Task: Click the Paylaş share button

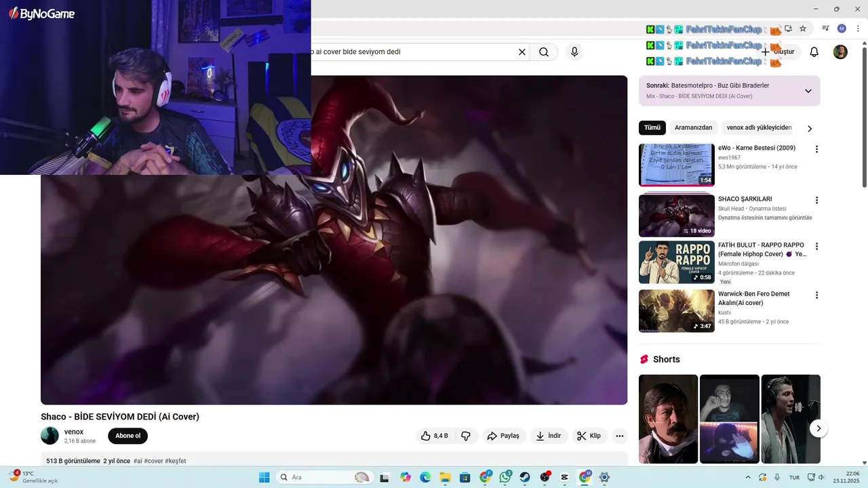Action: [502, 436]
